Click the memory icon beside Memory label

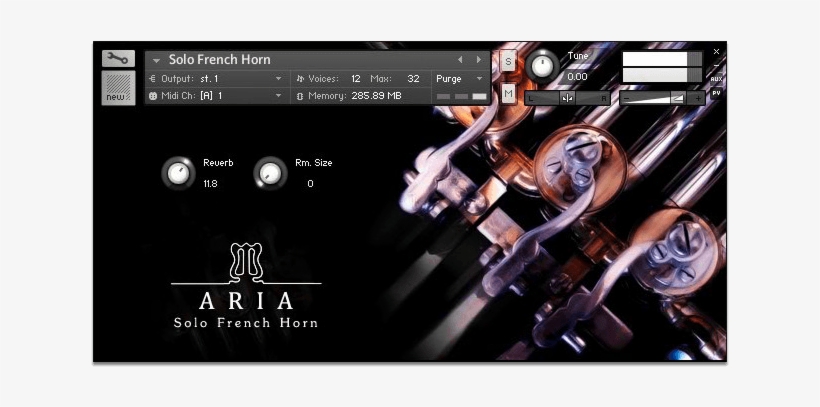pos(300,96)
